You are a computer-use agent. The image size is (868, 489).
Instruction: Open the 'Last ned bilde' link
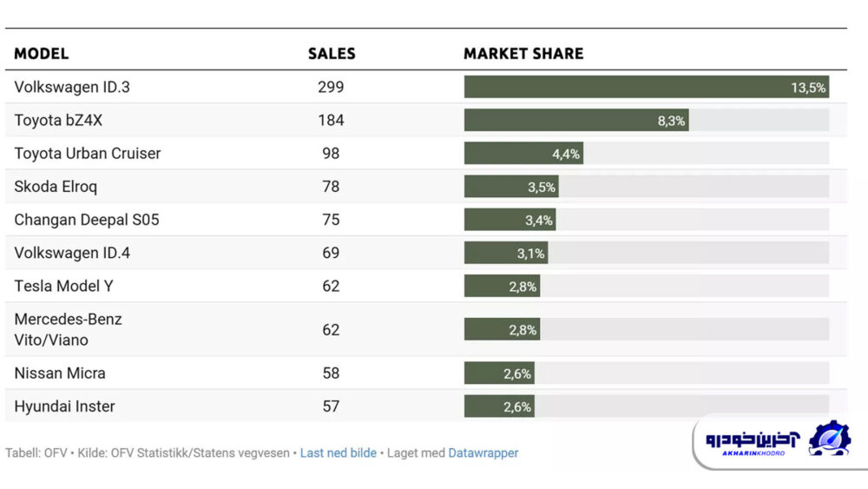point(338,453)
